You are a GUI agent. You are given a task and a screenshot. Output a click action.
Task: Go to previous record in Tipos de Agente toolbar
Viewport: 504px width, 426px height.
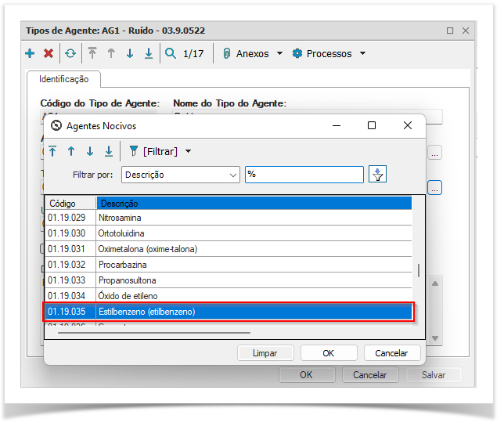pos(111,53)
